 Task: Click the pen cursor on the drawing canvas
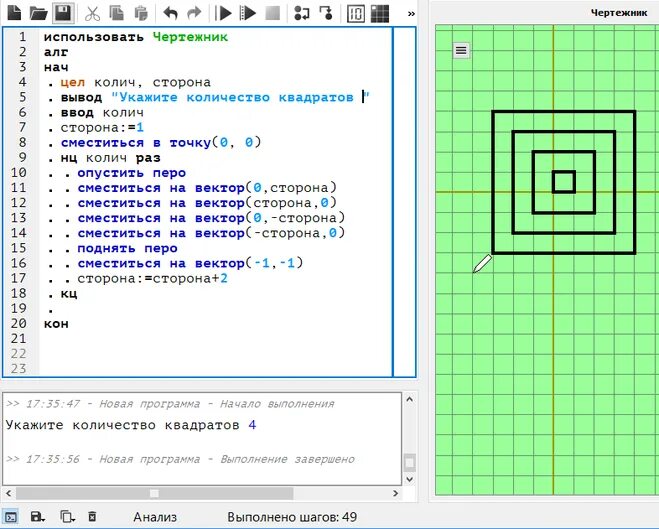coord(482,263)
